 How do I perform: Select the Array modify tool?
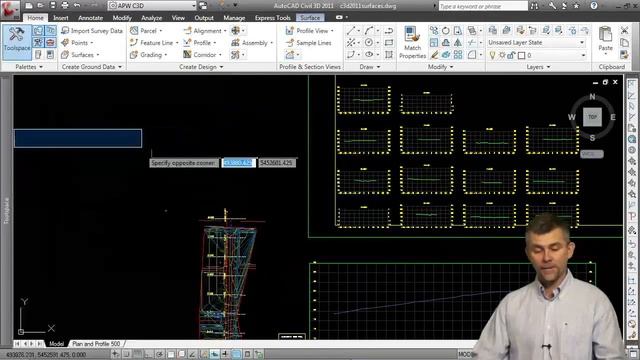click(x=458, y=55)
